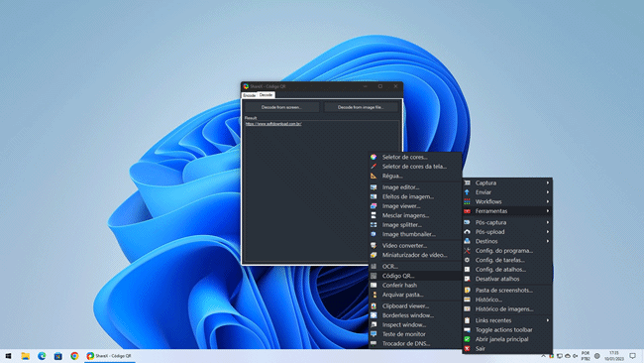Click the Image viewer icon
This screenshot has height=363, width=644.
pyautogui.click(x=374, y=206)
